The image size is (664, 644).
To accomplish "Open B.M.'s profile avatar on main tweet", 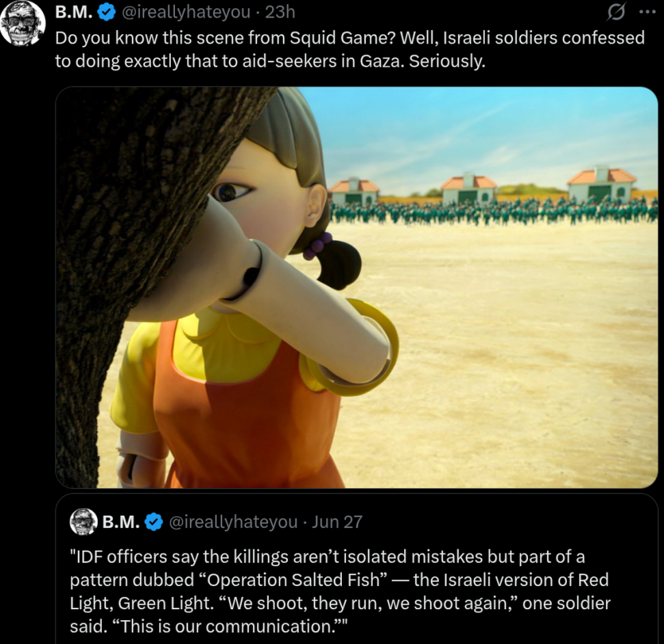I will (x=23, y=23).
